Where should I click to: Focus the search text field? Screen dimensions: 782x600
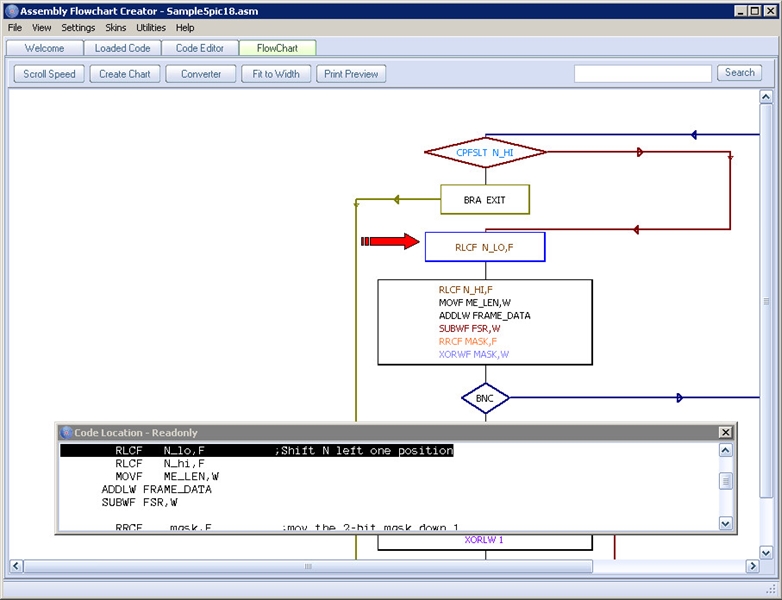[x=643, y=74]
